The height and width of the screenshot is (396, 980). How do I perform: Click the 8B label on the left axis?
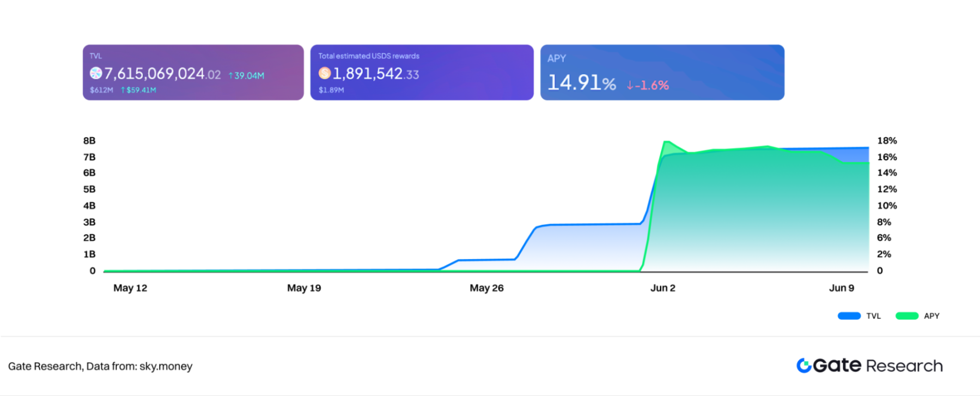[x=89, y=141]
